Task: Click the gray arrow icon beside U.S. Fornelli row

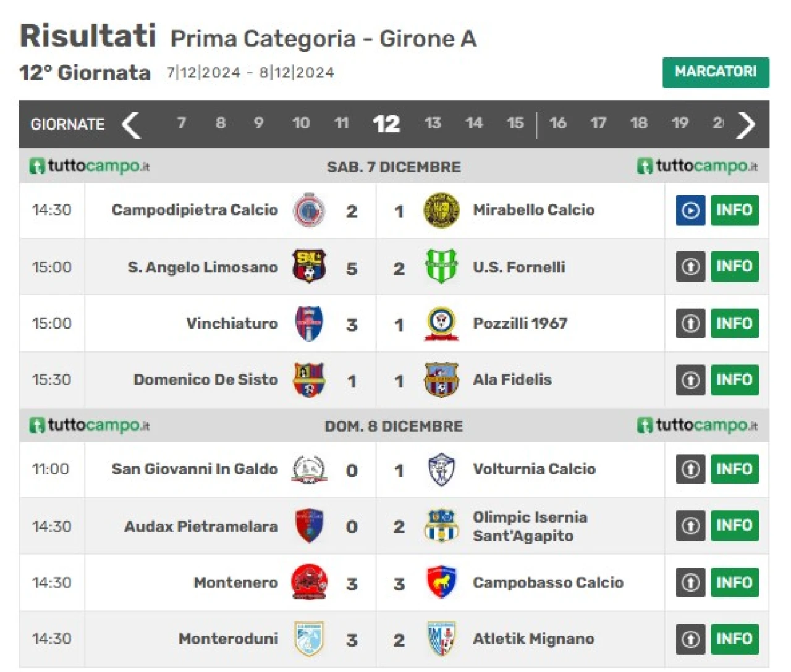Action: [690, 267]
